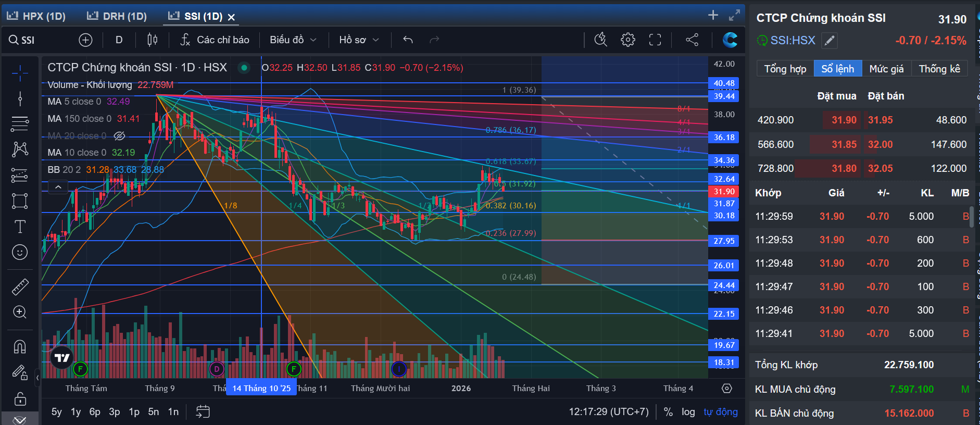This screenshot has height=425, width=980.
Task: Switch to the DRH (1D) tab
Action: [117, 16]
